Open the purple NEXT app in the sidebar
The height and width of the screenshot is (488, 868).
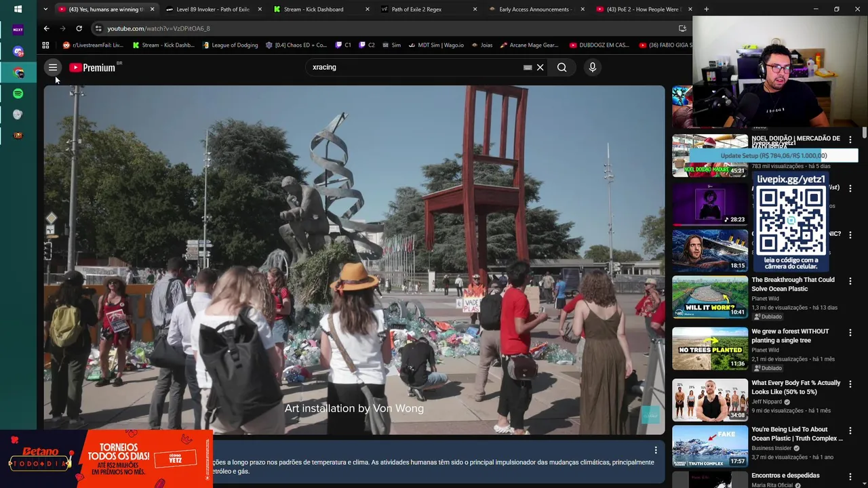(x=18, y=30)
